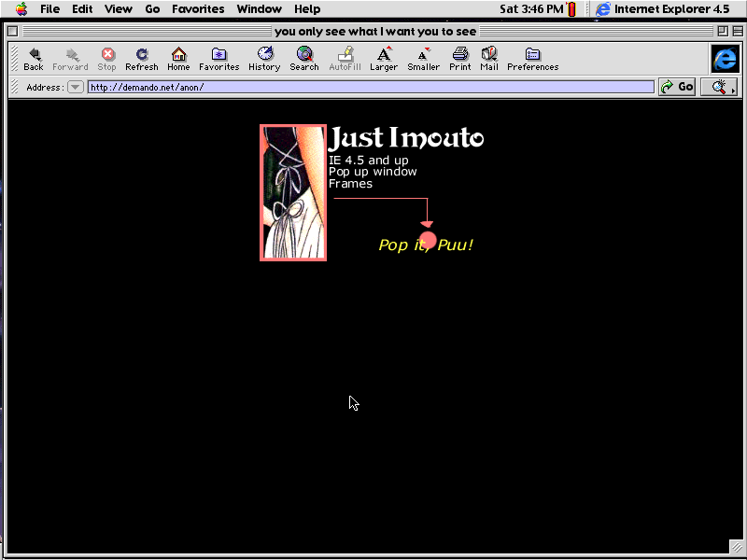Expand the Address dropdown arrow
Viewport: 747px width, 560px height.
pyautogui.click(x=76, y=87)
